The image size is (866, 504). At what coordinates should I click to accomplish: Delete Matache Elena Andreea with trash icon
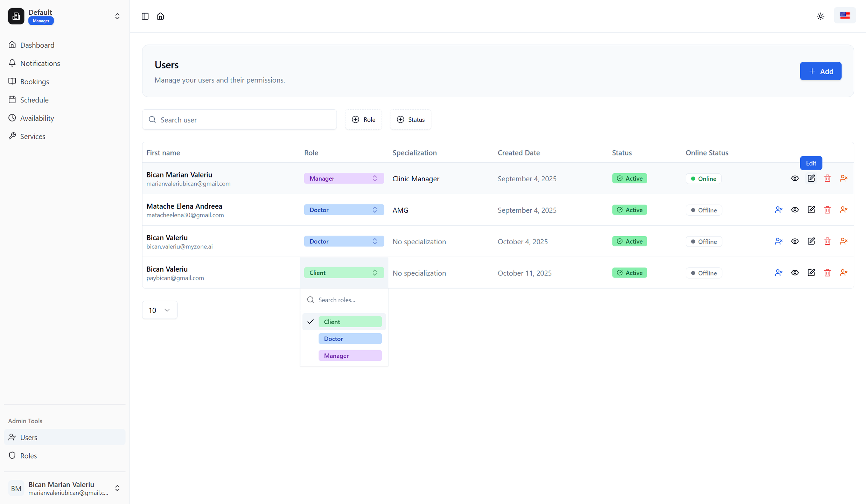(827, 210)
